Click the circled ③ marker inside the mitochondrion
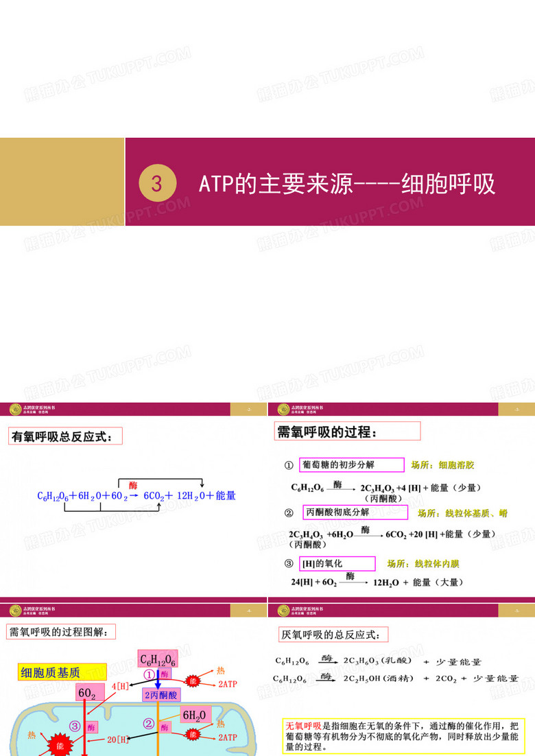 pyautogui.click(x=75, y=726)
